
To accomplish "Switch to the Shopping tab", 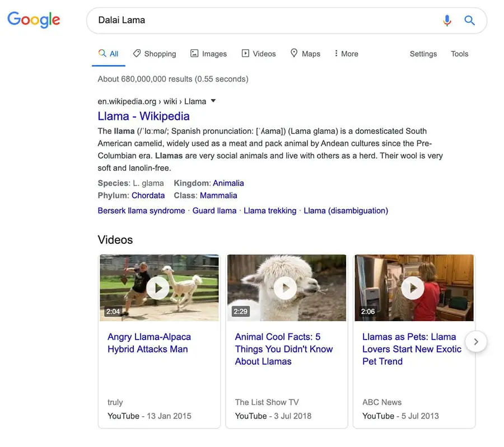I will click(155, 54).
